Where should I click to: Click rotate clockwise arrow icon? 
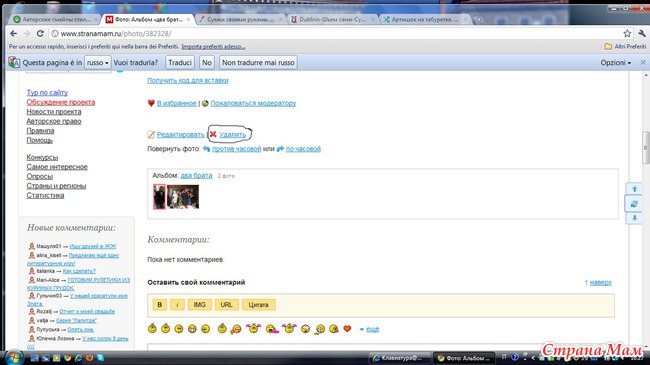tap(280, 148)
